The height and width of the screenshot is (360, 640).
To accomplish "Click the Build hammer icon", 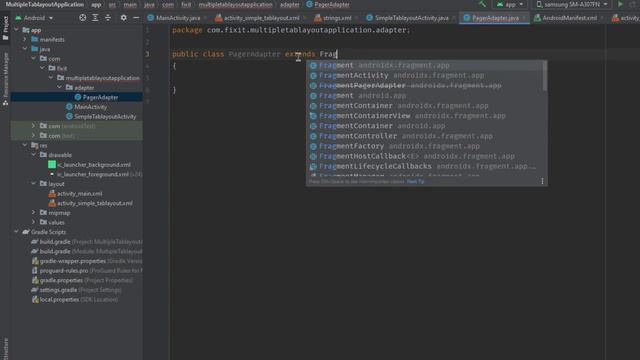I will [x=482, y=4].
